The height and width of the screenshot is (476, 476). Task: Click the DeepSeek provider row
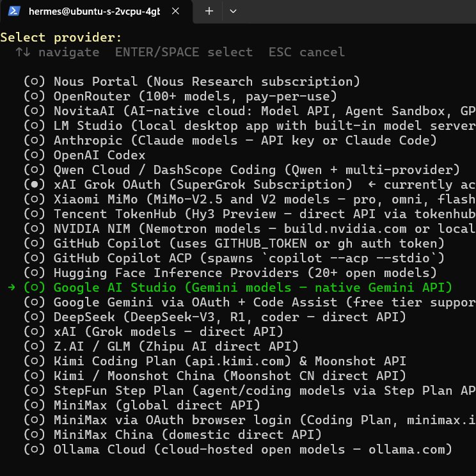coord(230,317)
